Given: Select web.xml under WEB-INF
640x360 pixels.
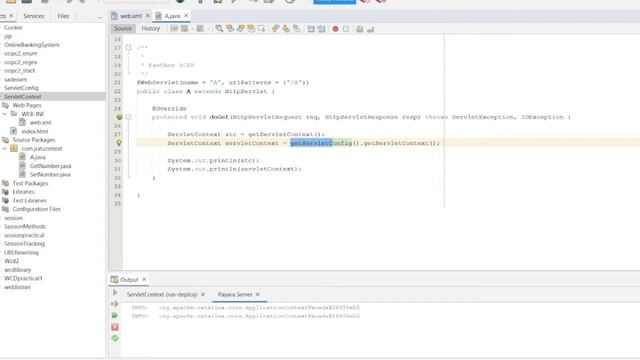Looking at the screenshot, I should pyautogui.click(x=40, y=122).
